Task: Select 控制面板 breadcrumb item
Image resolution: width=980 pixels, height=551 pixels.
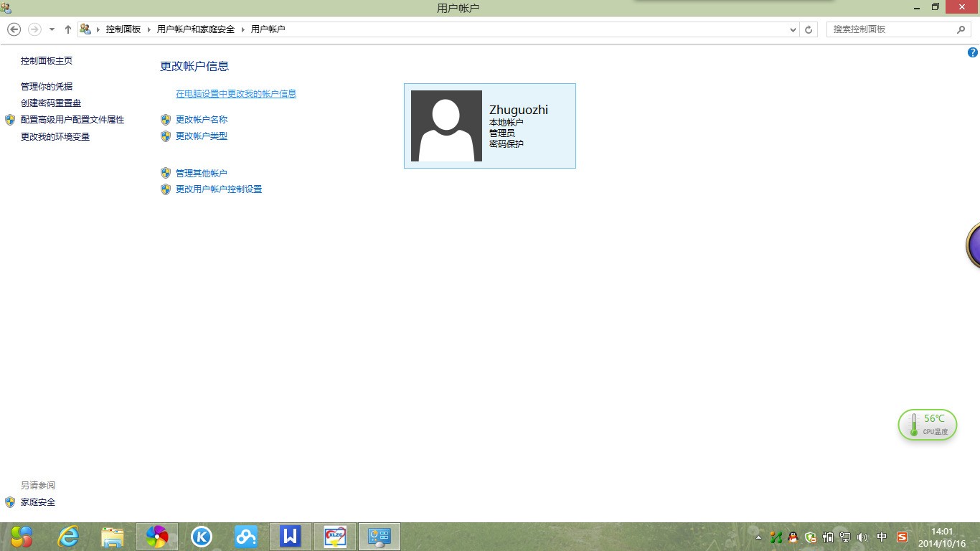Action: coord(123,29)
